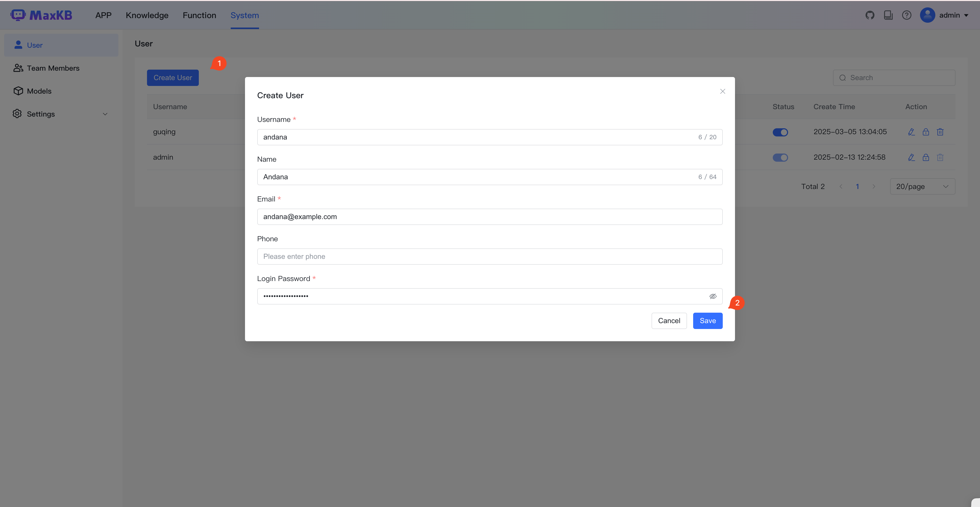
Task: Open the 20/page size dropdown
Action: [x=923, y=187]
